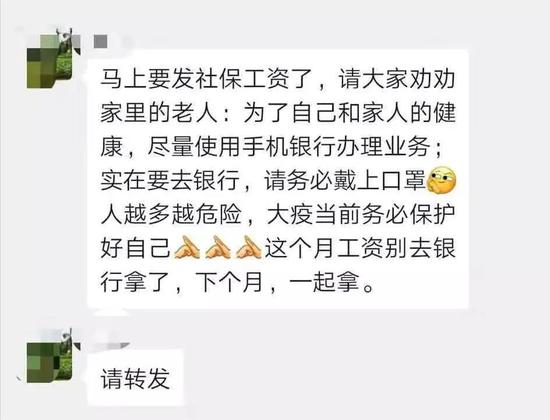Click the phrase 大疫当前务必保护
The height and width of the screenshot is (420, 550).
point(361,214)
